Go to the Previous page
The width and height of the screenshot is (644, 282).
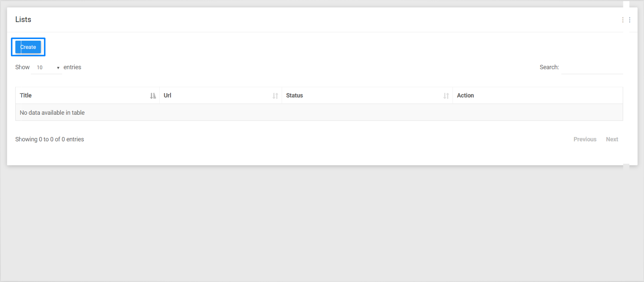tap(585, 139)
